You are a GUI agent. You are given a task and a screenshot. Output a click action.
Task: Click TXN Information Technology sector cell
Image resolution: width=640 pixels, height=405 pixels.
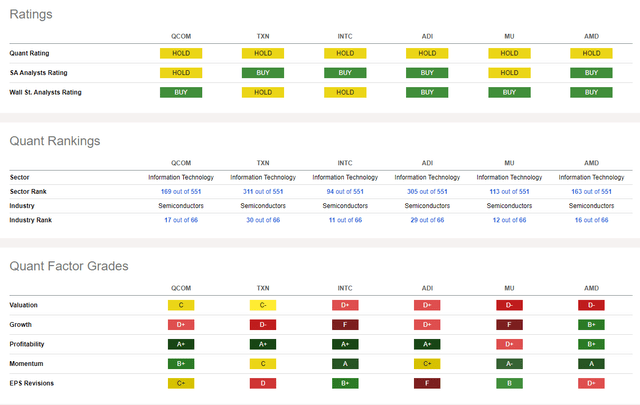click(x=263, y=177)
